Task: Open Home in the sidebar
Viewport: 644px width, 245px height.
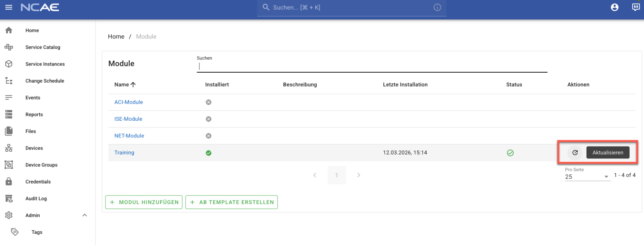Action: pos(32,30)
